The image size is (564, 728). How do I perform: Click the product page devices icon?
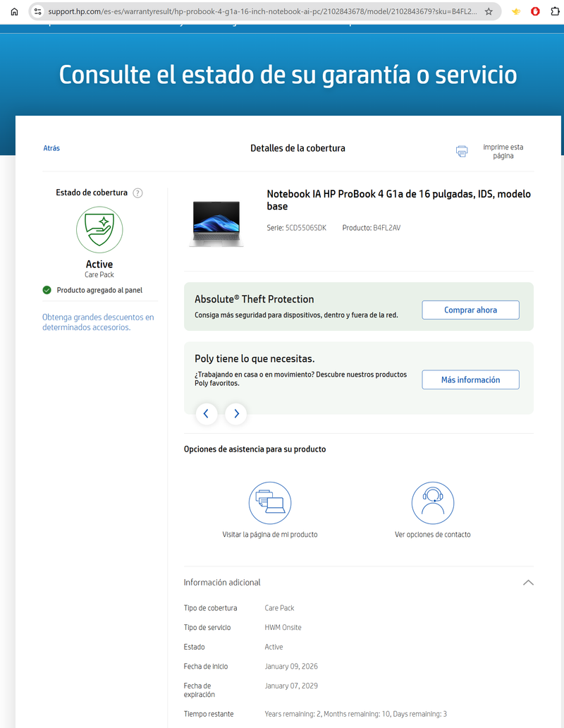pyautogui.click(x=270, y=503)
